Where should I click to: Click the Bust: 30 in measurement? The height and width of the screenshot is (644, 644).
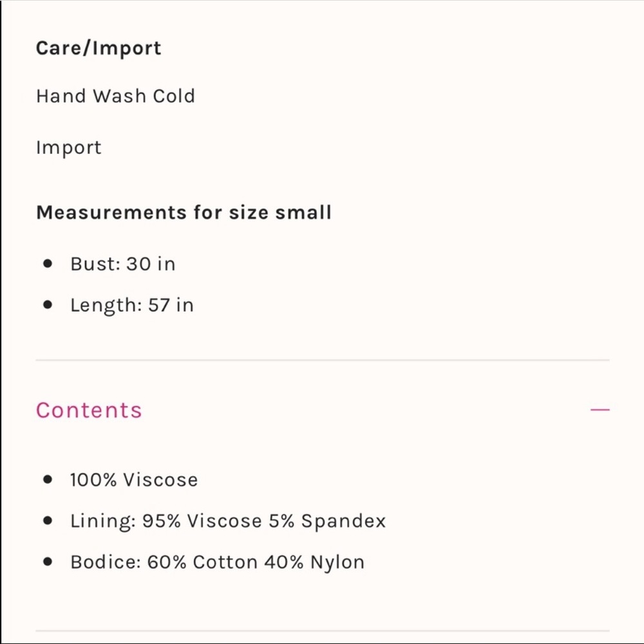[x=122, y=264]
